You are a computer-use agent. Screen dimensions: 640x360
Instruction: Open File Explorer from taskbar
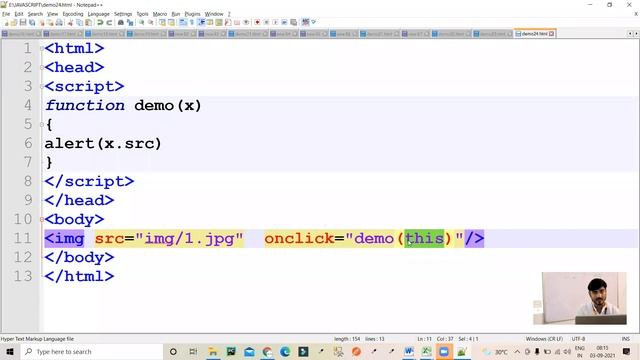coord(213,351)
